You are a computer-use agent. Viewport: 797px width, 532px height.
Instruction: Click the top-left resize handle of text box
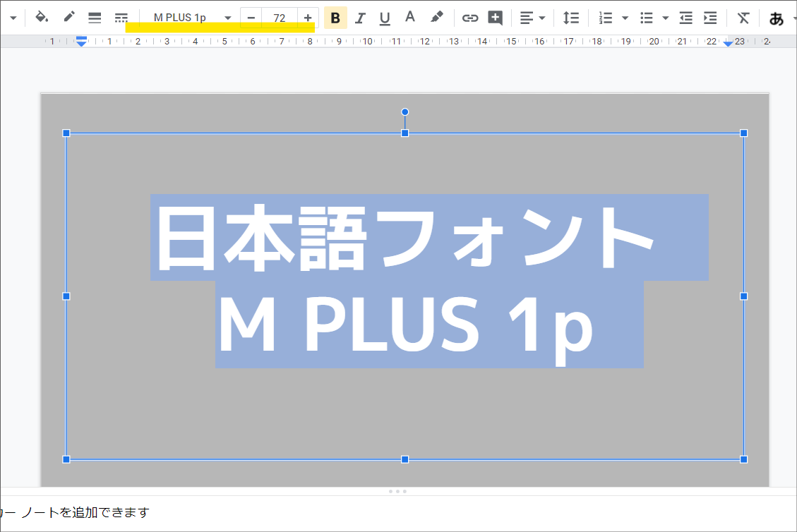click(x=66, y=133)
